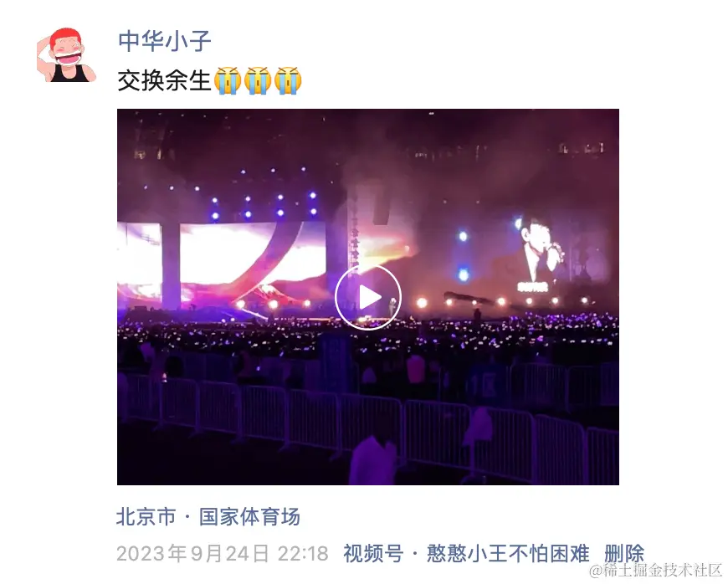Click the first crying emoji
The width and height of the screenshot is (728, 584).
[x=228, y=81]
